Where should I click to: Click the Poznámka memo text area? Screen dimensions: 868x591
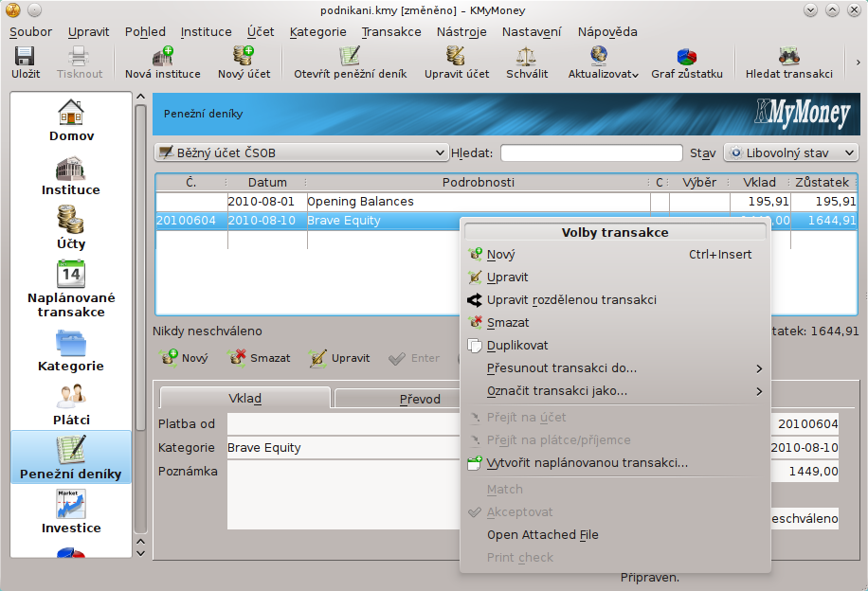343,495
